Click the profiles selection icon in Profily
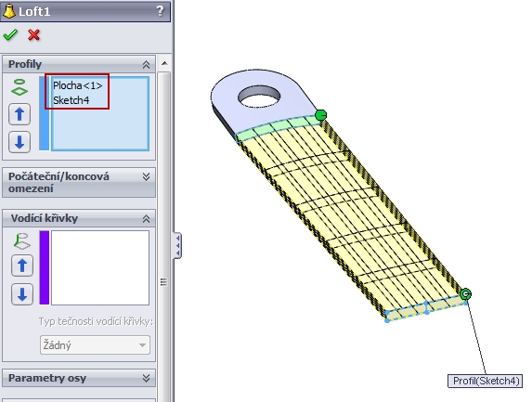Image resolution: width=532 pixels, height=402 pixels. (19, 87)
